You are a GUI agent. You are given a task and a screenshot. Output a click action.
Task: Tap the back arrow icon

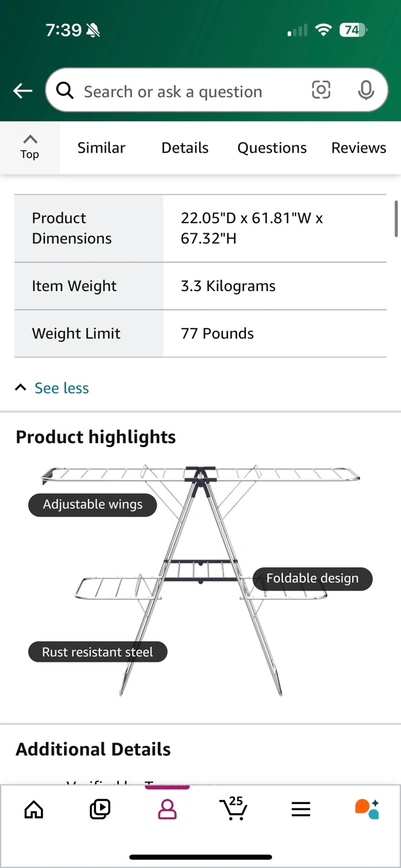click(x=23, y=91)
